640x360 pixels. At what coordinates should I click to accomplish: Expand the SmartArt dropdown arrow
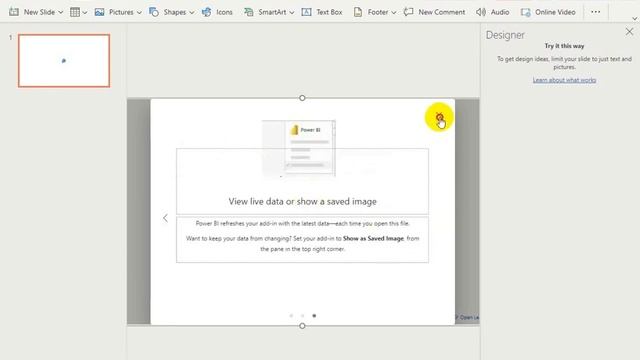point(291,13)
